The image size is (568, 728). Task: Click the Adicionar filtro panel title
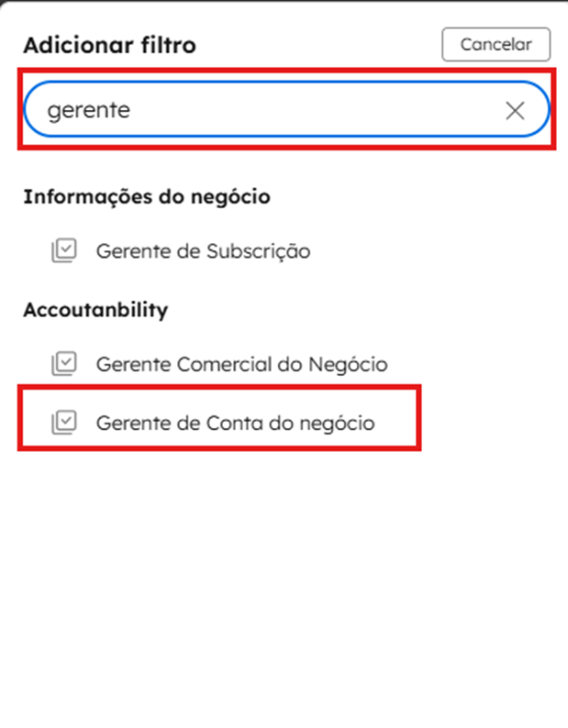109,45
